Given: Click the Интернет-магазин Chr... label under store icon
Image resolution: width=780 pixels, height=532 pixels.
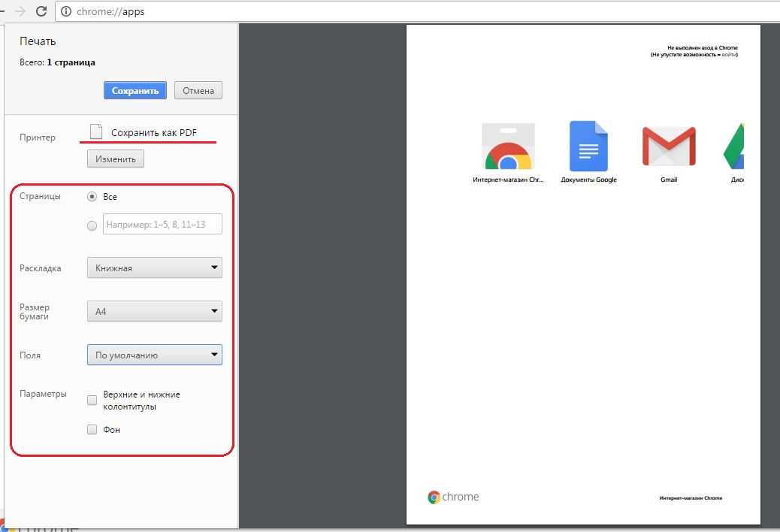Looking at the screenshot, I should [509, 180].
